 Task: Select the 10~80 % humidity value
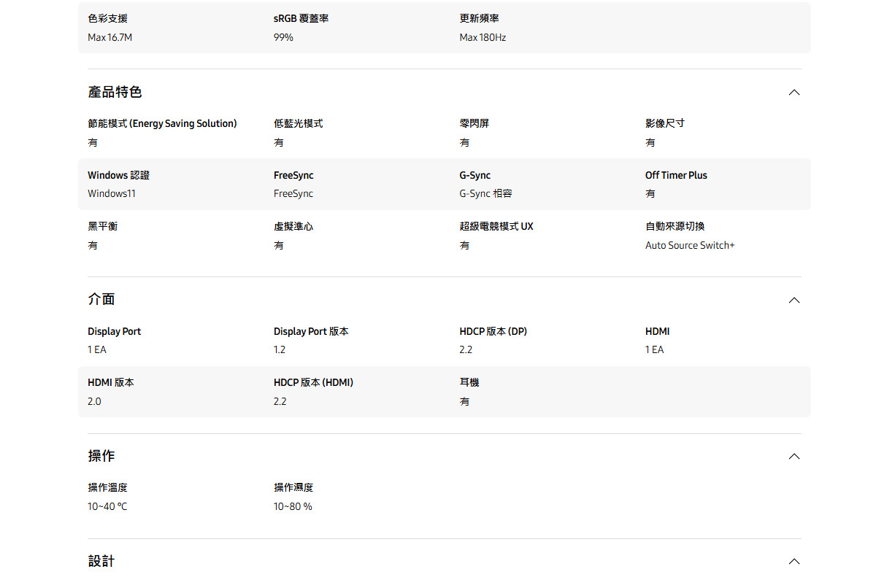(x=293, y=507)
